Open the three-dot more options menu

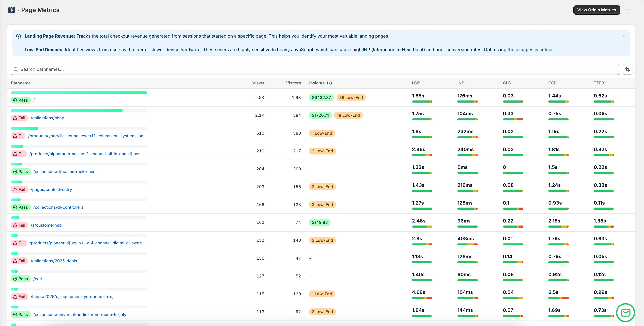[x=629, y=10]
